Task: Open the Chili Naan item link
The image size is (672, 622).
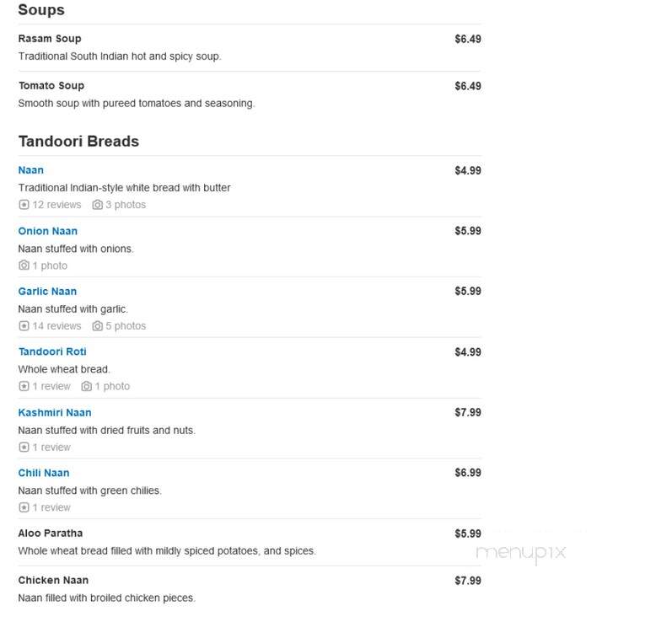Action: pyautogui.click(x=44, y=473)
